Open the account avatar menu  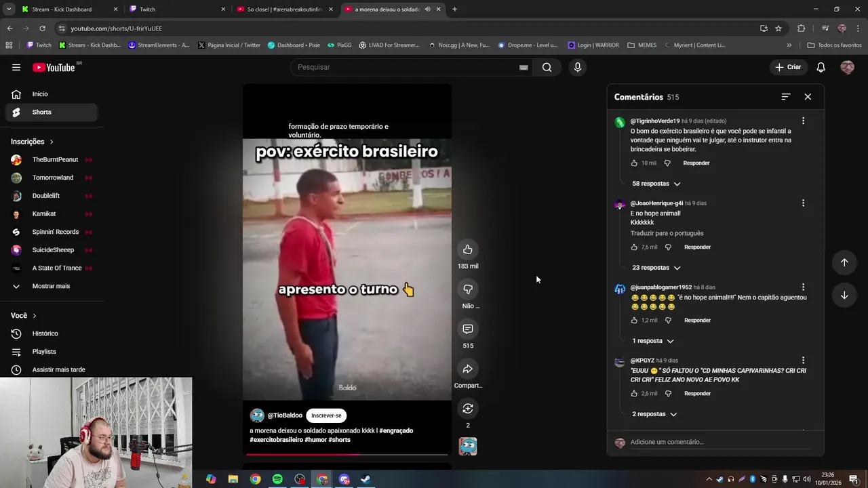(x=847, y=67)
